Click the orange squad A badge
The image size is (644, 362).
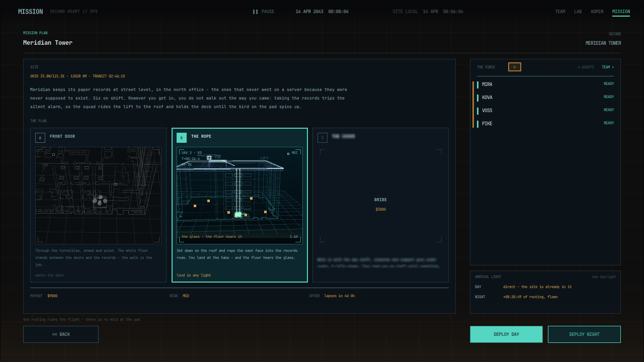pyautogui.click(x=515, y=67)
